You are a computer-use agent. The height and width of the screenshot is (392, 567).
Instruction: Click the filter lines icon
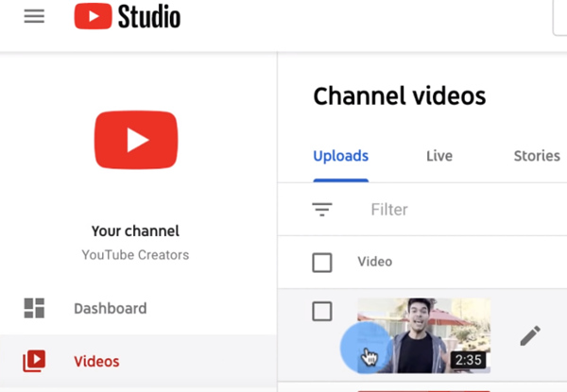coord(322,209)
